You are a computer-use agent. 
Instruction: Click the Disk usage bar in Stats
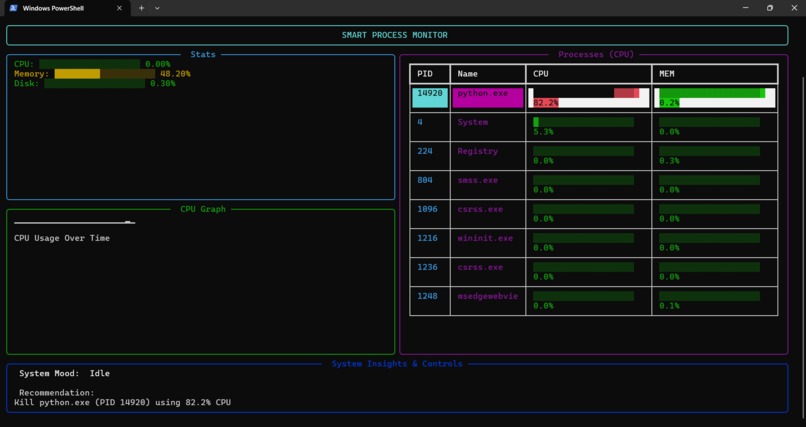click(x=95, y=83)
